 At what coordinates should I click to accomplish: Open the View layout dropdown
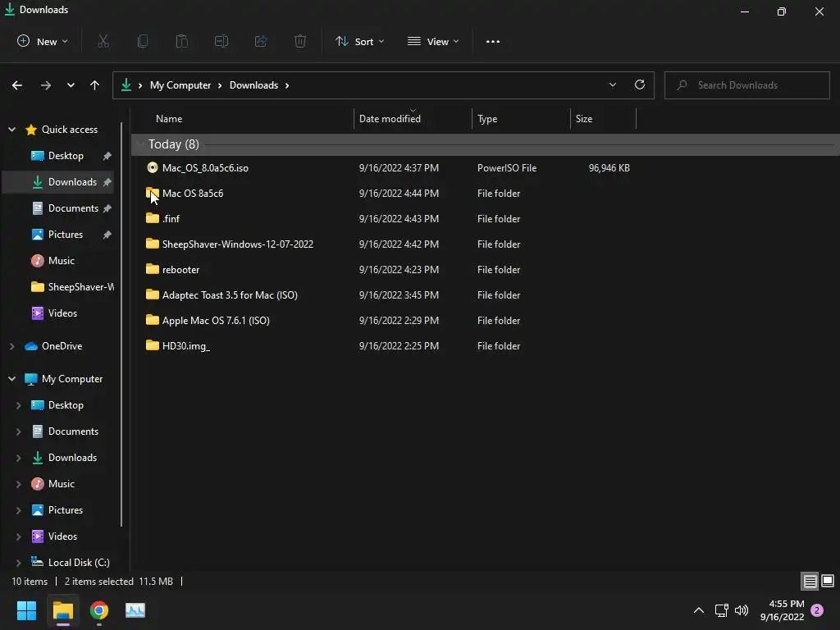pyautogui.click(x=433, y=41)
